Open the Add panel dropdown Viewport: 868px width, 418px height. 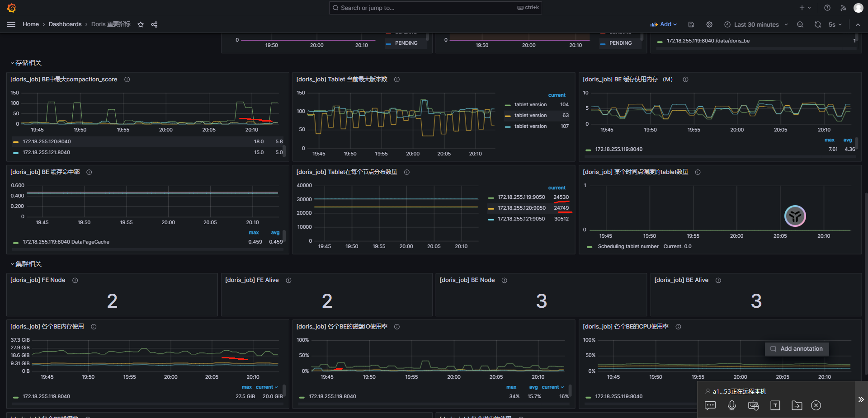(x=663, y=24)
